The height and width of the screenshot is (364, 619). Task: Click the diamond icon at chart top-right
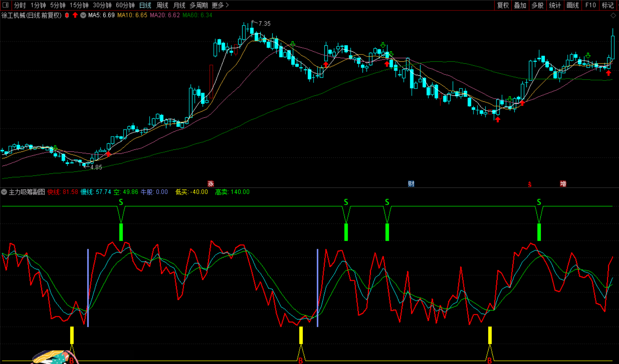click(x=613, y=16)
